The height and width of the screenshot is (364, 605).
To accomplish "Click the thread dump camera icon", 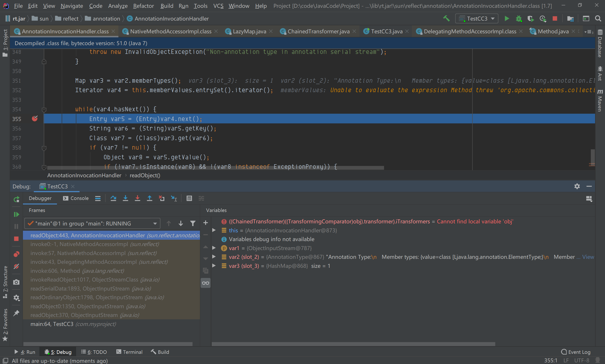I will click(16, 282).
